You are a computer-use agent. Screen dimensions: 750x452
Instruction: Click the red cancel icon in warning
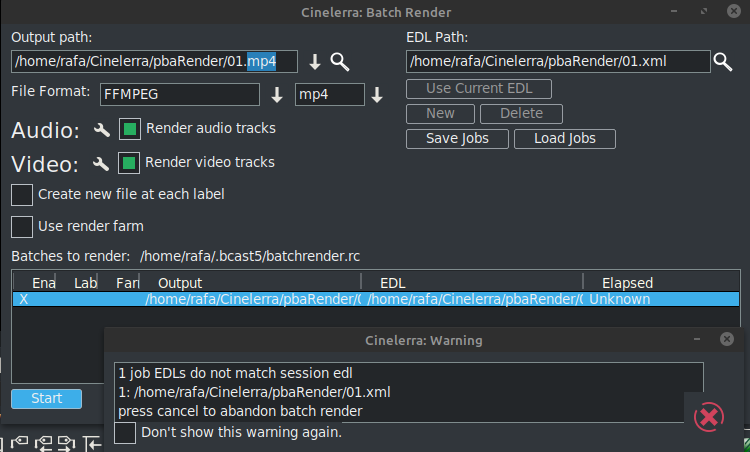708,416
